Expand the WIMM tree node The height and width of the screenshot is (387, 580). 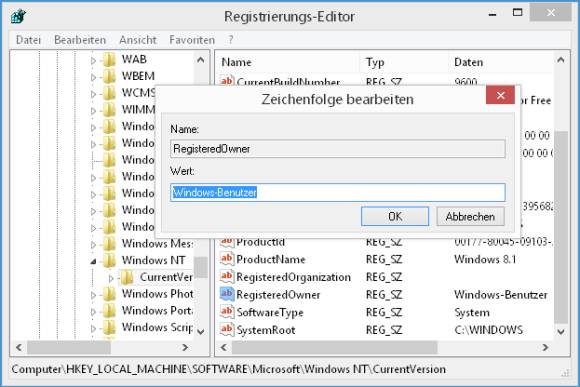[x=93, y=110]
